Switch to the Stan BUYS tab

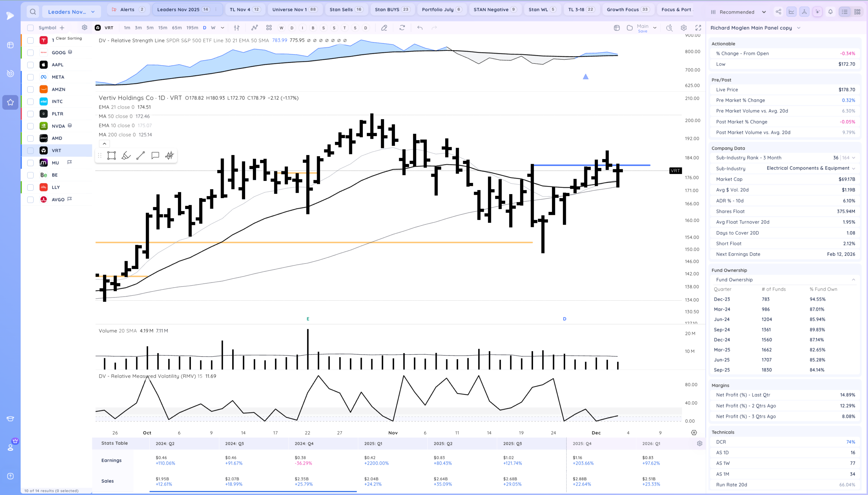[392, 9]
